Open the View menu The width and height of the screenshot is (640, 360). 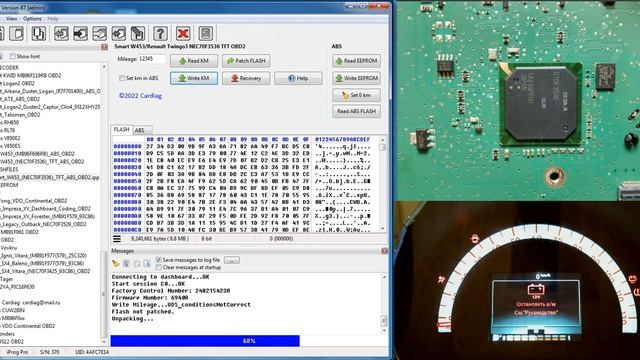(11, 19)
